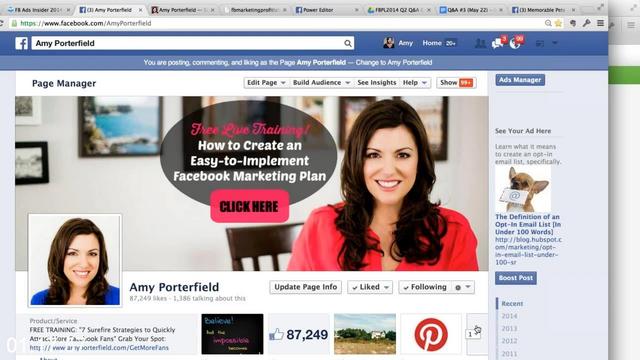Open the Pinterest app tile
Image resolution: width=640 pixels, height=360 pixels.
[x=431, y=334]
